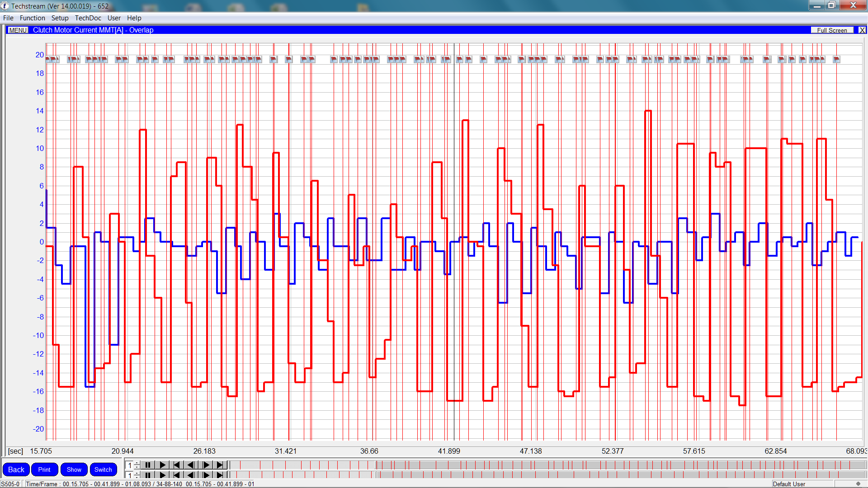Click the Switch button
The image size is (868, 488).
[x=103, y=469]
